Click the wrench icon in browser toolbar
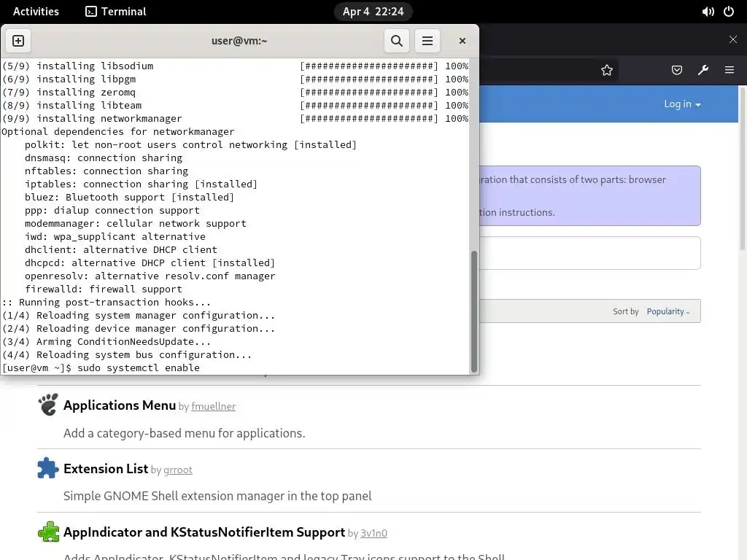This screenshot has height=560, width=747. pyautogui.click(x=703, y=71)
